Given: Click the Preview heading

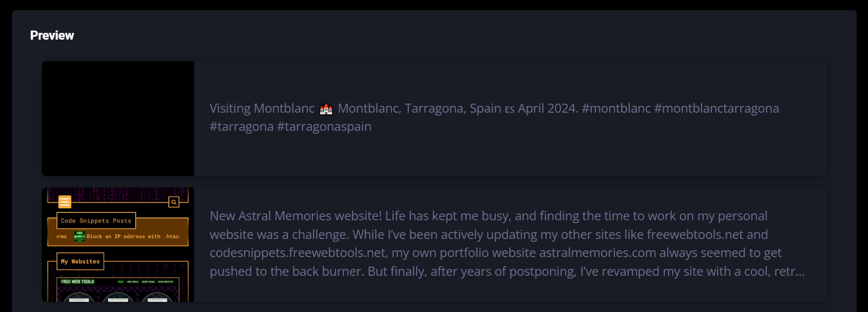Looking at the screenshot, I should pyautogui.click(x=52, y=36).
